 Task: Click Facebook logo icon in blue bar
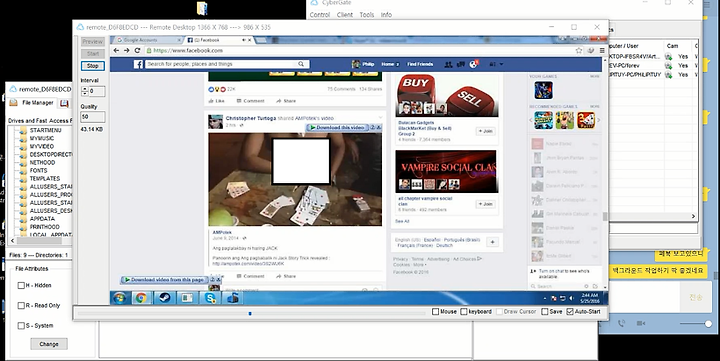(138, 64)
